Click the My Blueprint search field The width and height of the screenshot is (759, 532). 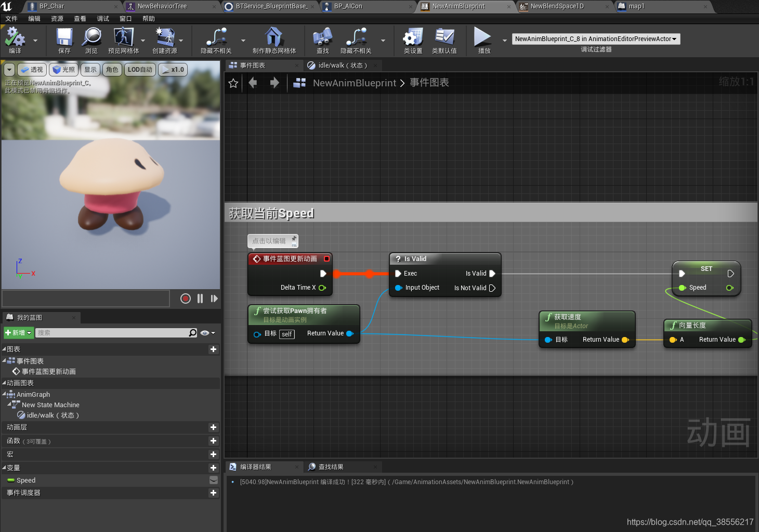112,333
